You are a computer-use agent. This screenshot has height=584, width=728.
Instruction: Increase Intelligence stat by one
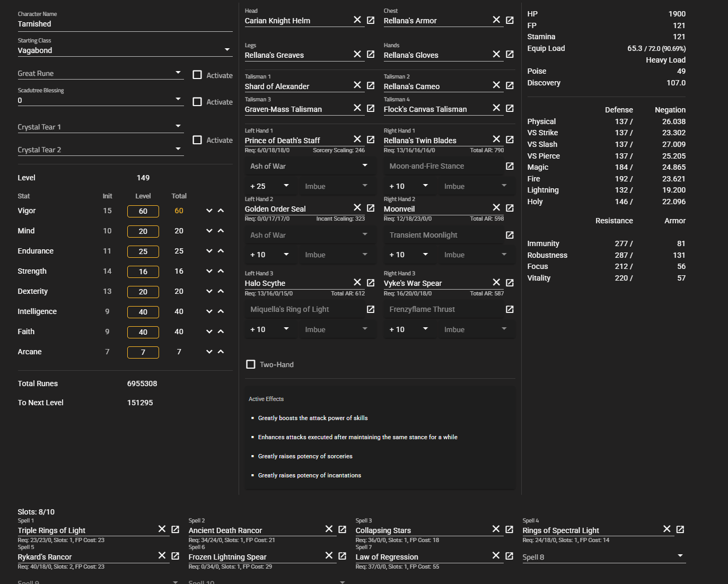point(221,311)
